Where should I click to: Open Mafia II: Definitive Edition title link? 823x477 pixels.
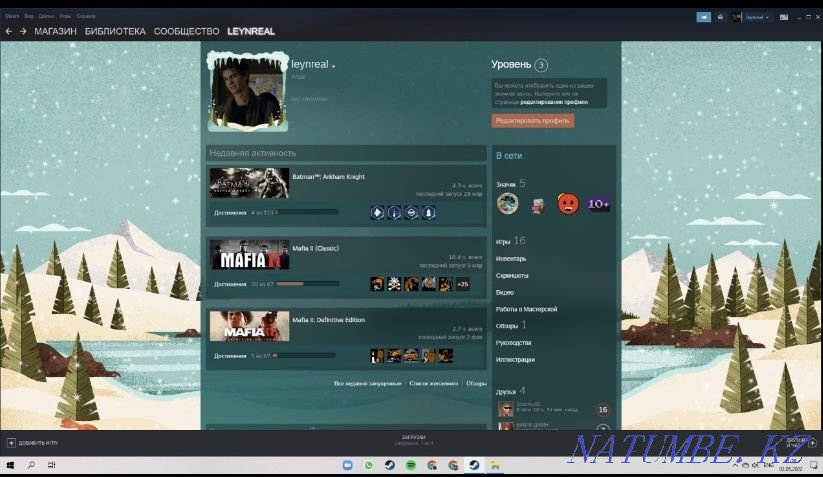(x=329, y=320)
